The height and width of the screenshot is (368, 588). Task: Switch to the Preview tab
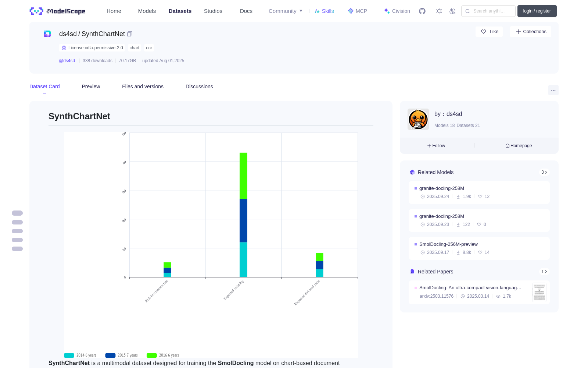91,86
